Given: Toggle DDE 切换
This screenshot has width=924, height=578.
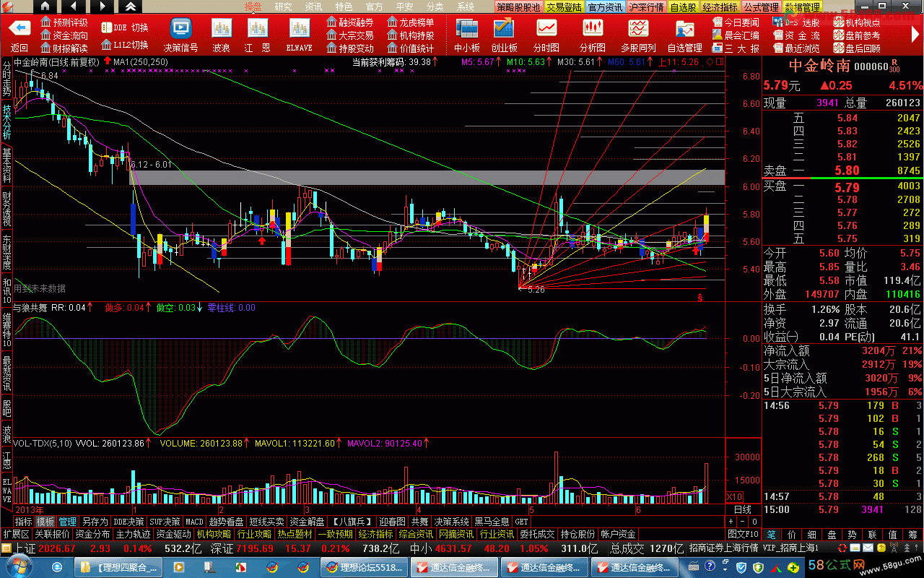Looking at the screenshot, I should (125, 28).
